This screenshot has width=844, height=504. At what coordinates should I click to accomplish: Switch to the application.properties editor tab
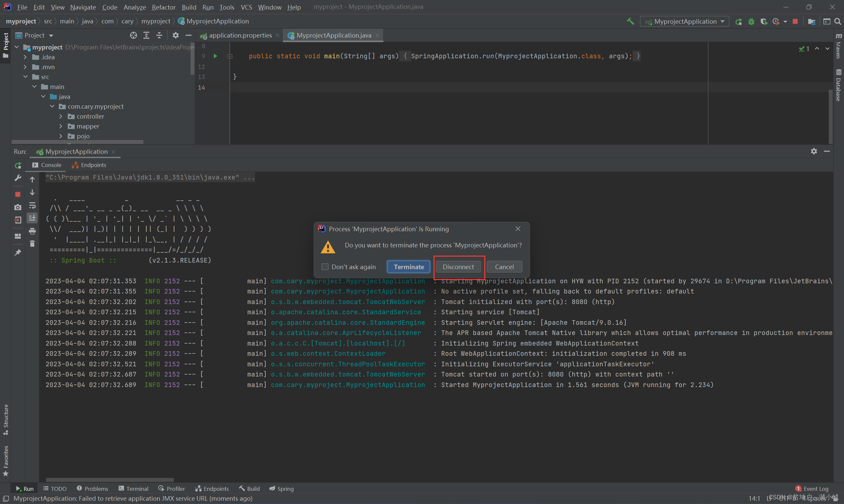(x=240, y=35)
